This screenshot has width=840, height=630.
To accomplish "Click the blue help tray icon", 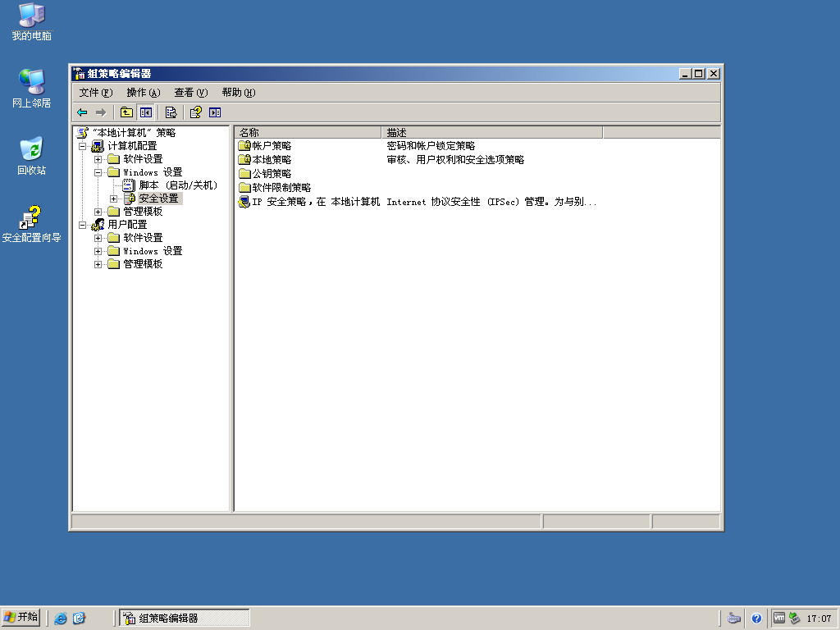I will (756, 619).
